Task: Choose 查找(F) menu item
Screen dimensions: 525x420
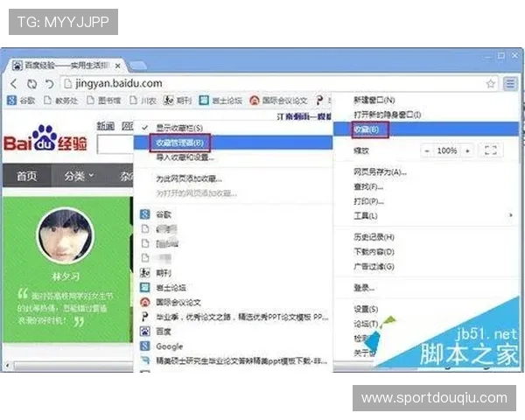Action: (x=426, y=186)
